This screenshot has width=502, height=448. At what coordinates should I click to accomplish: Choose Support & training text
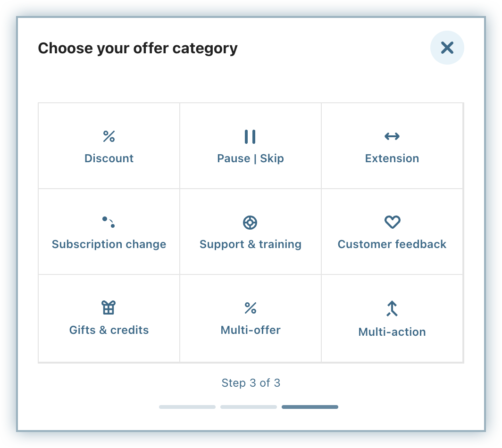tap(251, 244)
